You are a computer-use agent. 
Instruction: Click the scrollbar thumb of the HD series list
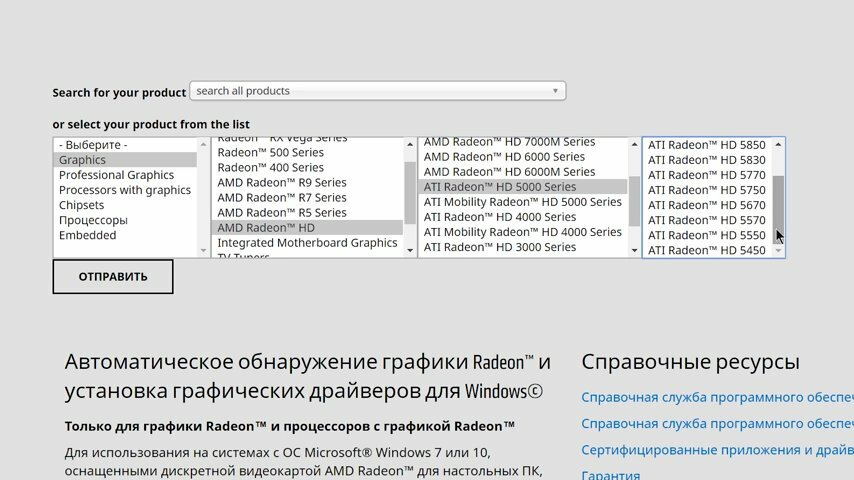634,201
